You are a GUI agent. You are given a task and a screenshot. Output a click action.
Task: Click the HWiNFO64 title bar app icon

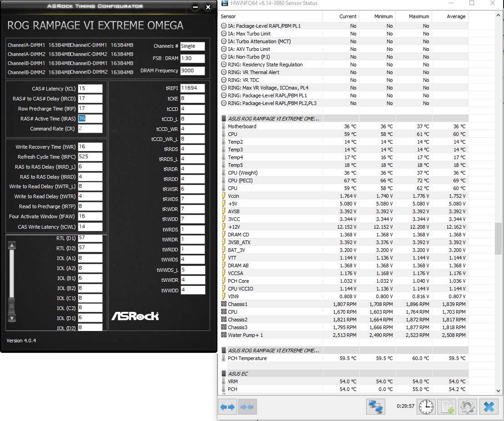click(225, 3)
